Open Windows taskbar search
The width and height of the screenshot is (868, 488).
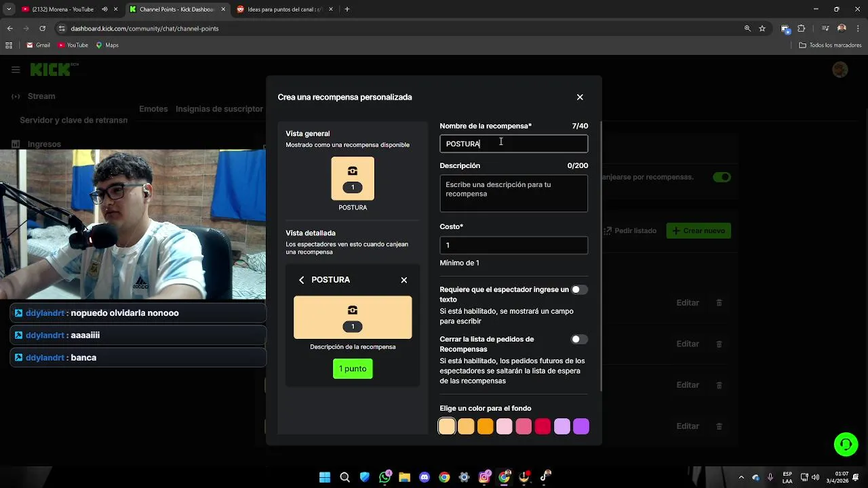point(344,477)
